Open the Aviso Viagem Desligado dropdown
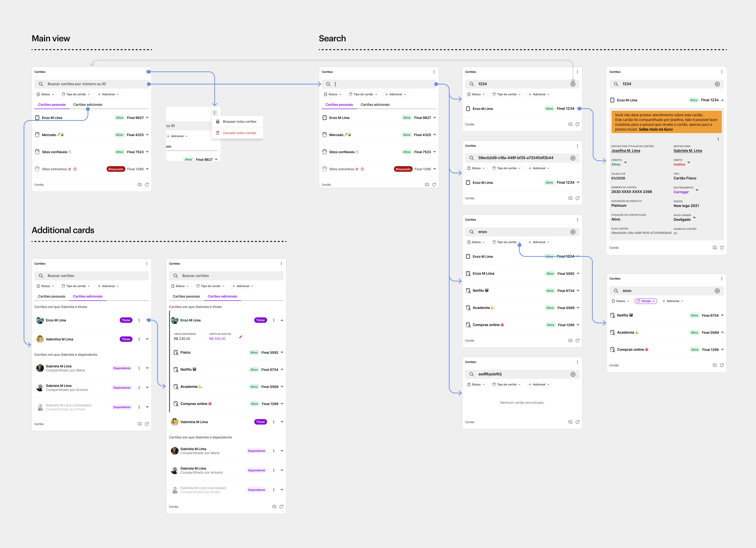This screenshot has height=548, width=756. (694, 218)
